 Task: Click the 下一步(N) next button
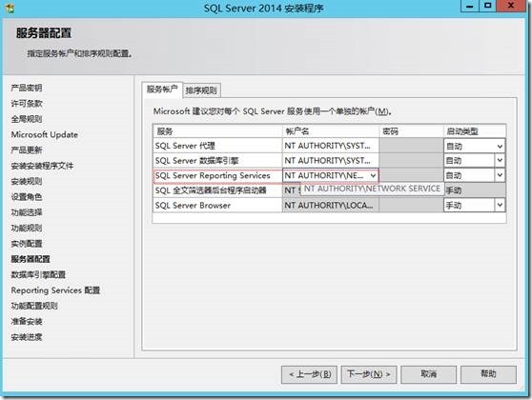368,374
